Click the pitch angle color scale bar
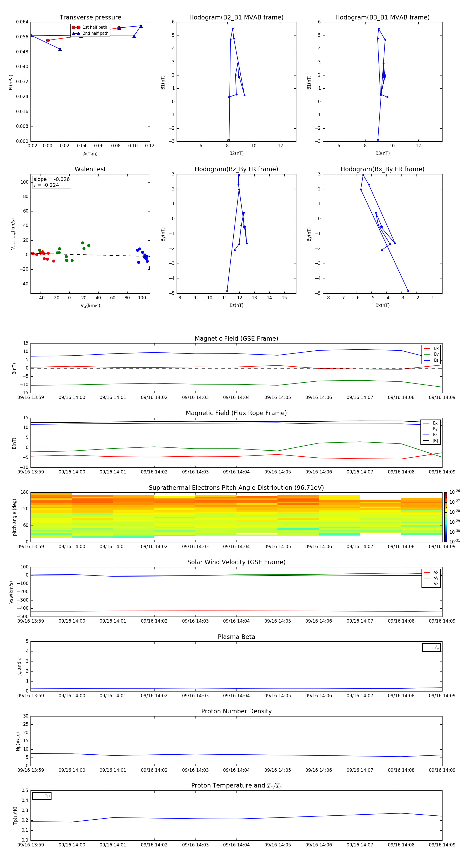The width and height of the screenshot is (473, 868). tap(445, 517)
